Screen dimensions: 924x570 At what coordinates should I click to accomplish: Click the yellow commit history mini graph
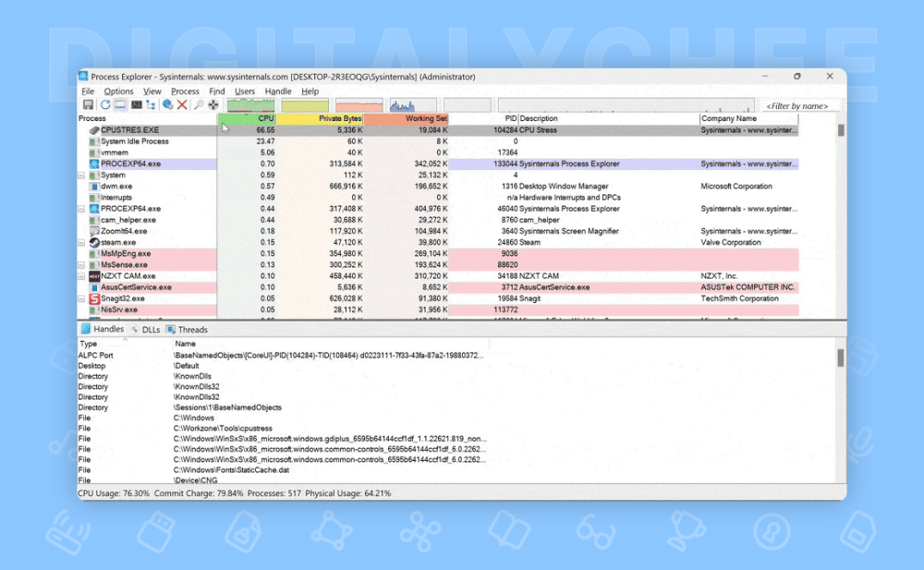[305, 105]
